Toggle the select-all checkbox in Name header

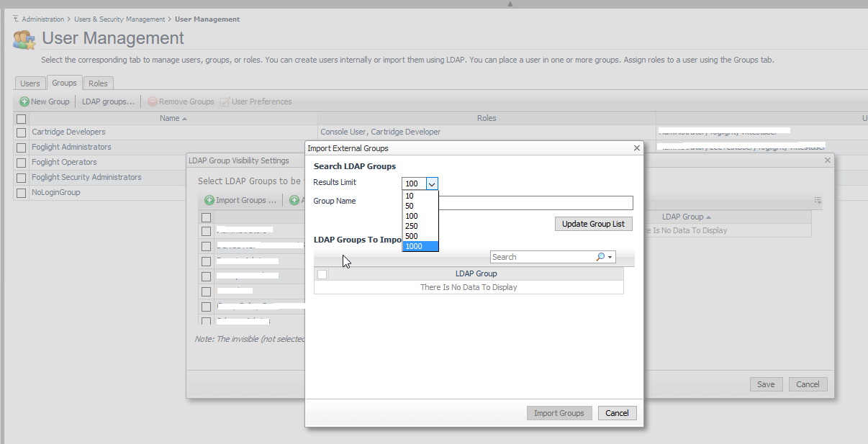click(x=21, y=118)
